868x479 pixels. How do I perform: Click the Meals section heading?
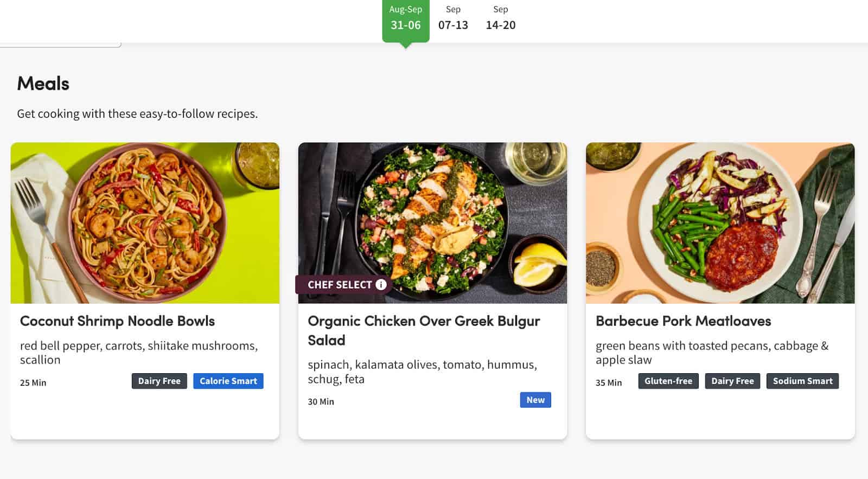(43, 84)
